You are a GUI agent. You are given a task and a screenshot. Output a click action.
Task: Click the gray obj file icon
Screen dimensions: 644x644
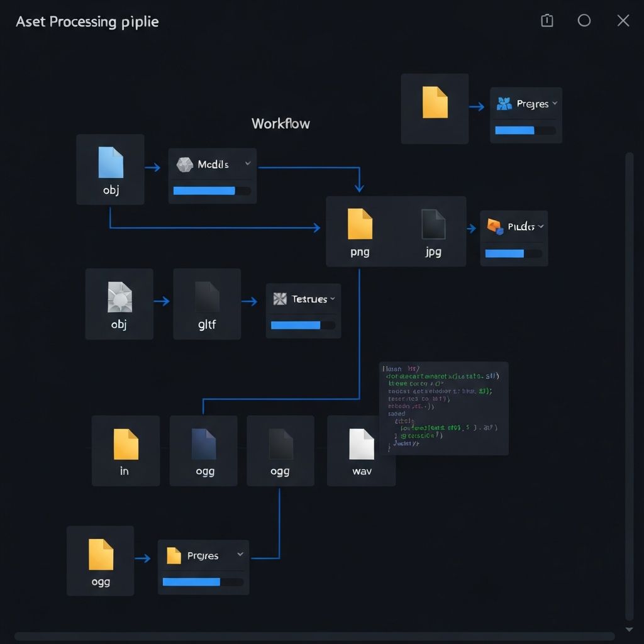pyautogui.click(x=119, y=297)
